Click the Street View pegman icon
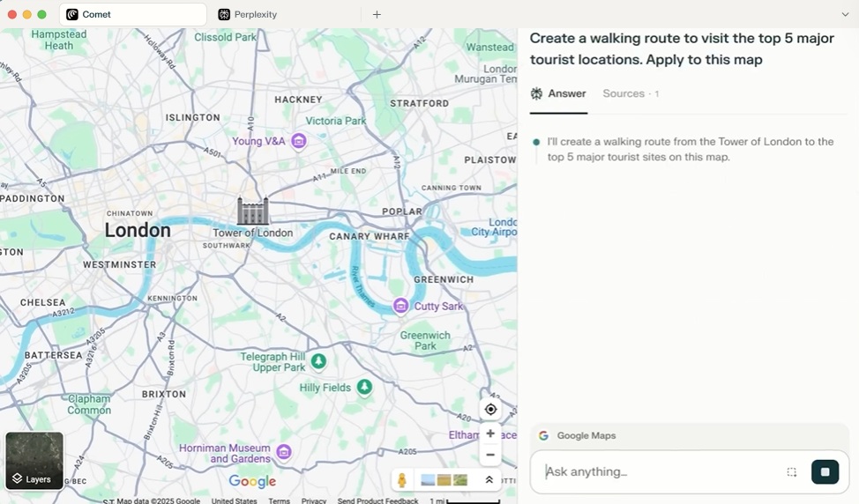 402,480
